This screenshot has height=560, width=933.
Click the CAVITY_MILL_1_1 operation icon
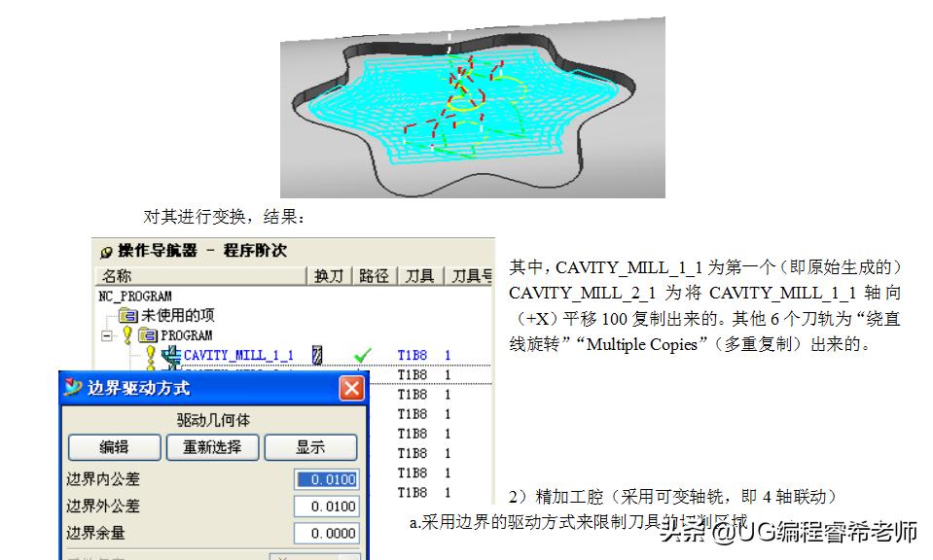pos(169,355)
